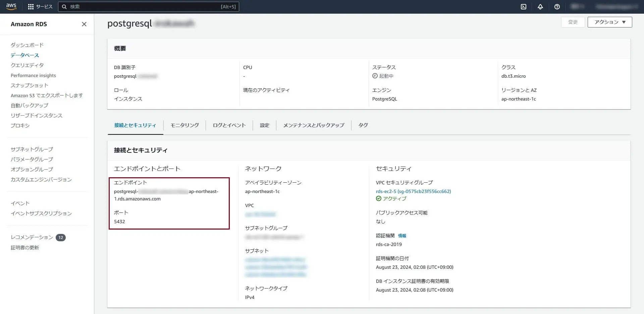Open 自動バックアップ in the sidebar
Image resolution: width=644 pixels, height=314 pixels.
(30, 105)
